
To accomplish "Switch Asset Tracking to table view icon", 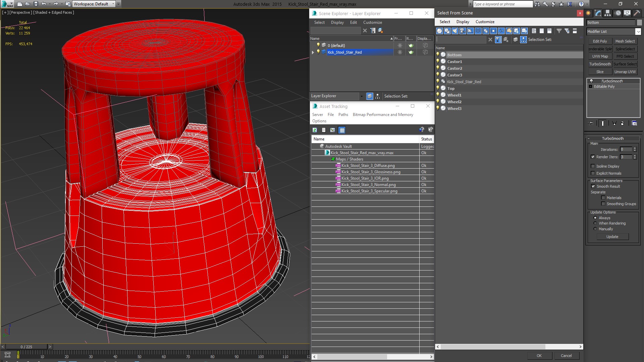I will point(342,130).
